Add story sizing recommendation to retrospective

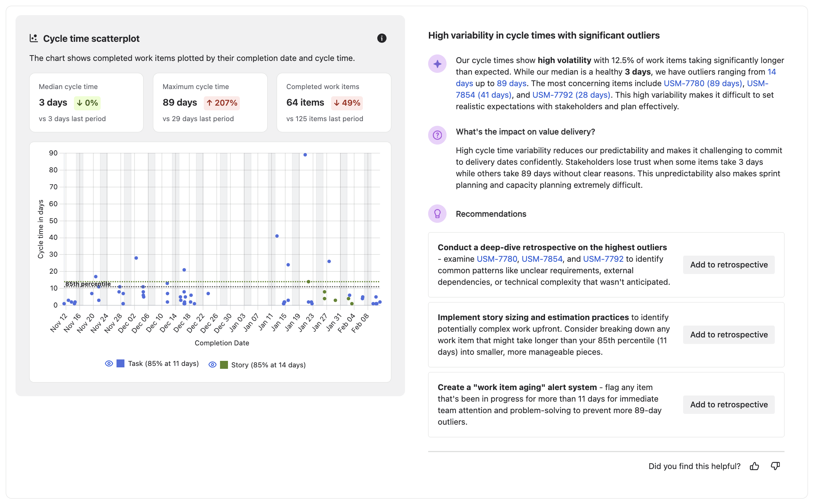729,335
